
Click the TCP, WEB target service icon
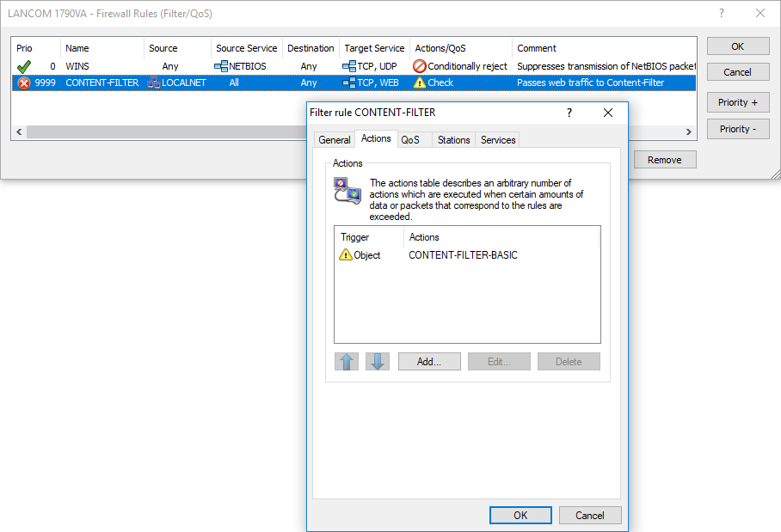click(x=349, y=83)
